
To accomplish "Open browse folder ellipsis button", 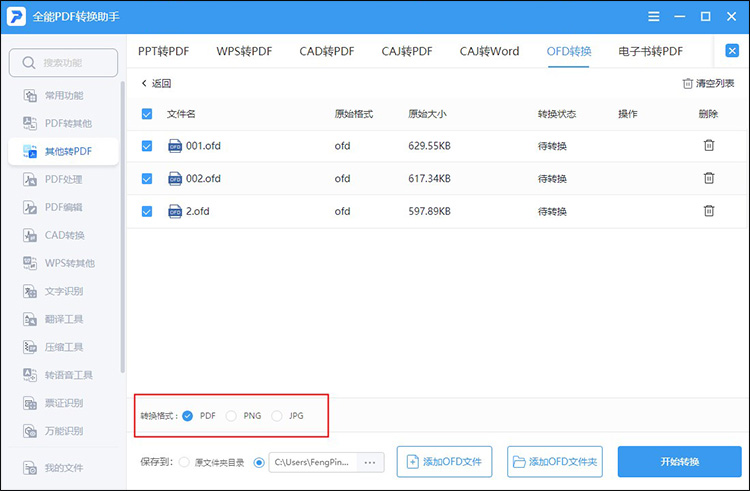I will coord(371,462).
